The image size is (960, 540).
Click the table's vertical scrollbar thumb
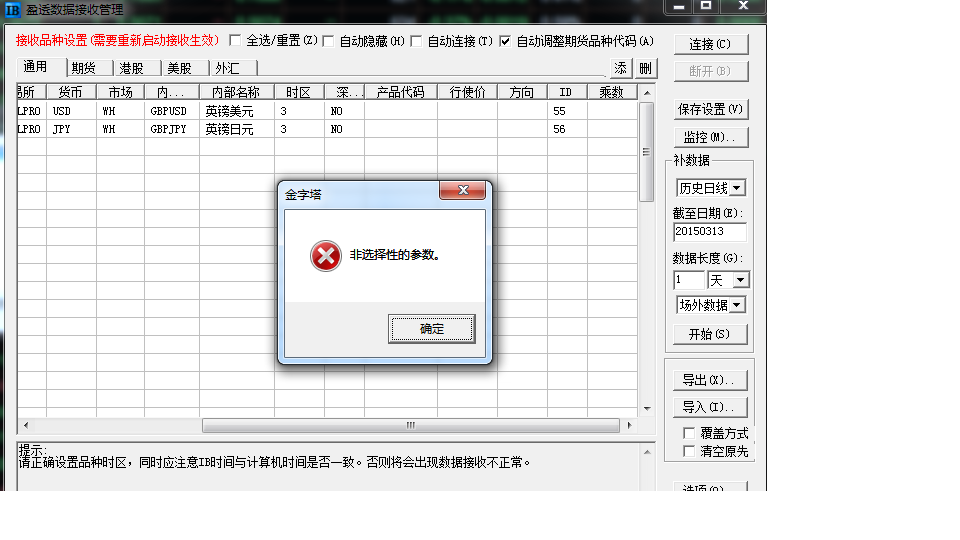tap(647, 152)
